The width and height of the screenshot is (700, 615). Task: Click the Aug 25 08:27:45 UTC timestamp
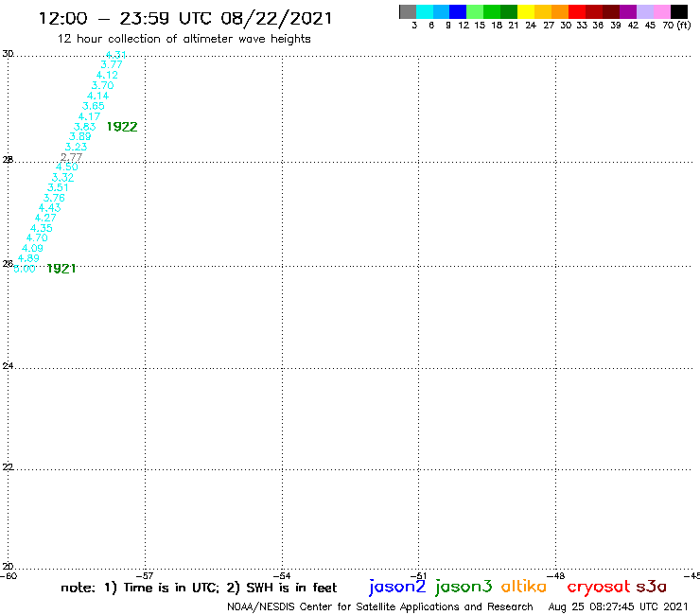pos(618,607)
